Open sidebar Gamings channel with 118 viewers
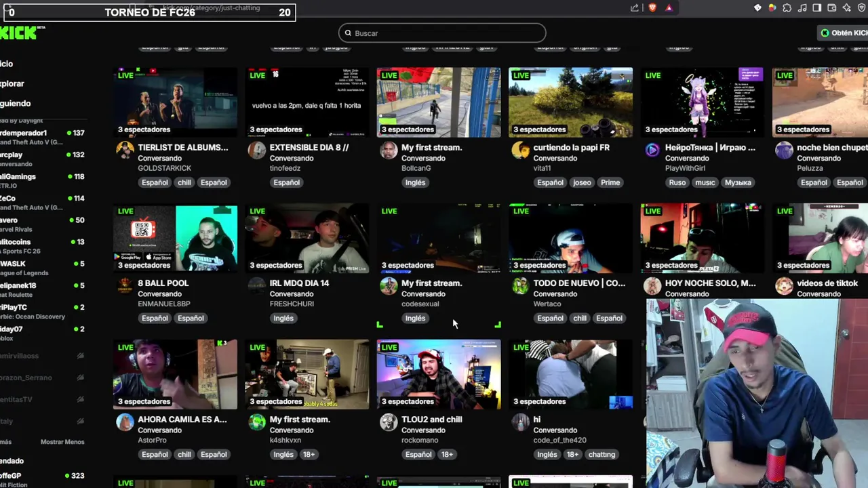868x488 pixels. tap(43, 181)
